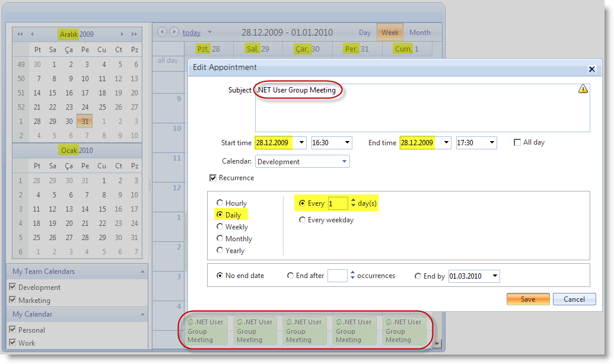
Task: Select 15 in the Ocak 2010 calendar
Action: pyautogui.click(x=102, y=209)
